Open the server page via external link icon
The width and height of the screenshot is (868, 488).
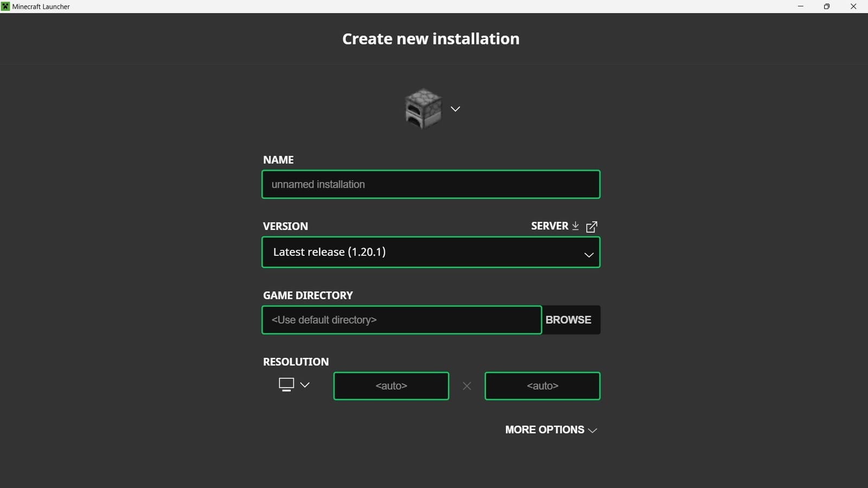pyautogui.click(x=592, y=226)
